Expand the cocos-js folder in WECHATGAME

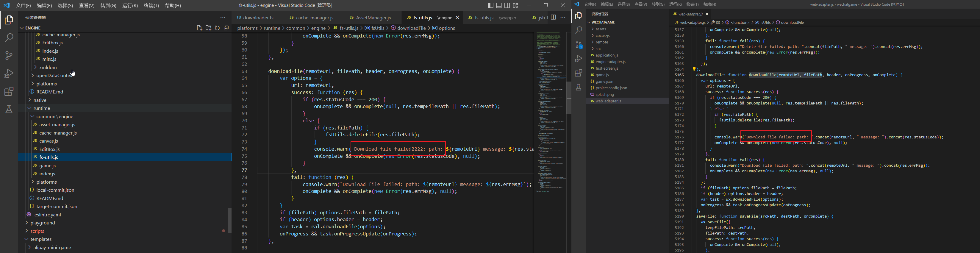pos(602,36)
